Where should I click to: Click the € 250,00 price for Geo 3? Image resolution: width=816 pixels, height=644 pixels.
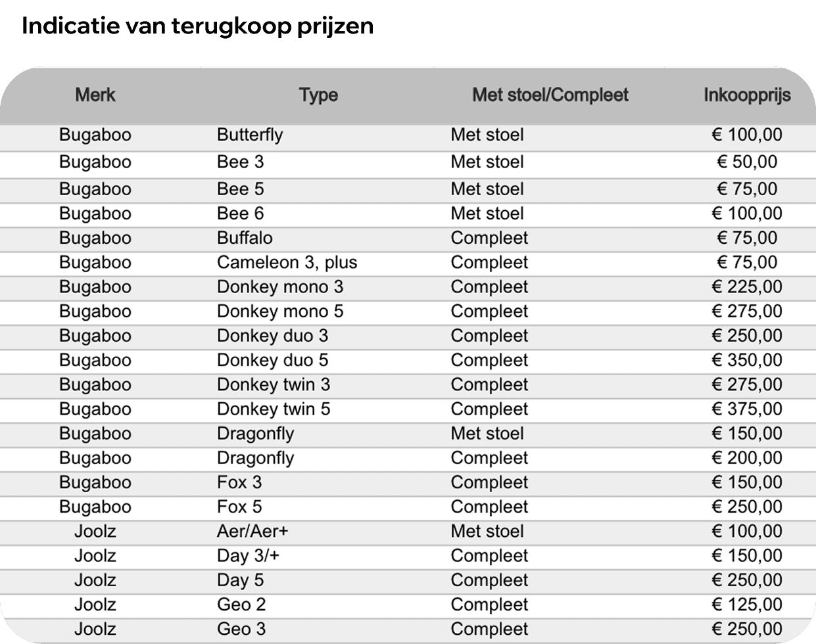pyautogui.click(x=747, y=629)
